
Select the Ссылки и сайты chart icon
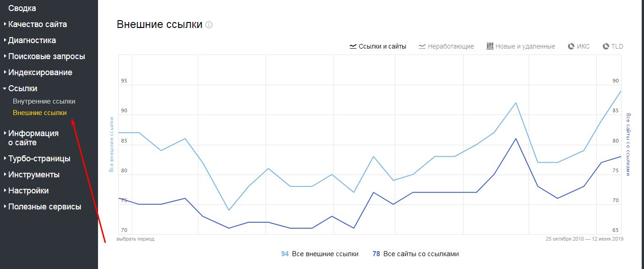[353, 46]
